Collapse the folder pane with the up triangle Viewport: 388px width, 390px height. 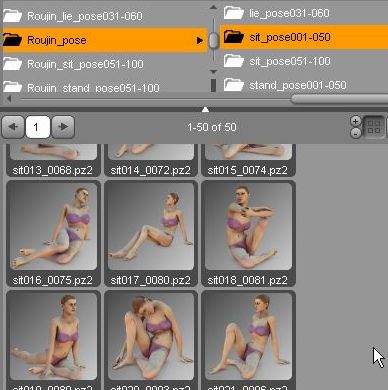[206, 109]
